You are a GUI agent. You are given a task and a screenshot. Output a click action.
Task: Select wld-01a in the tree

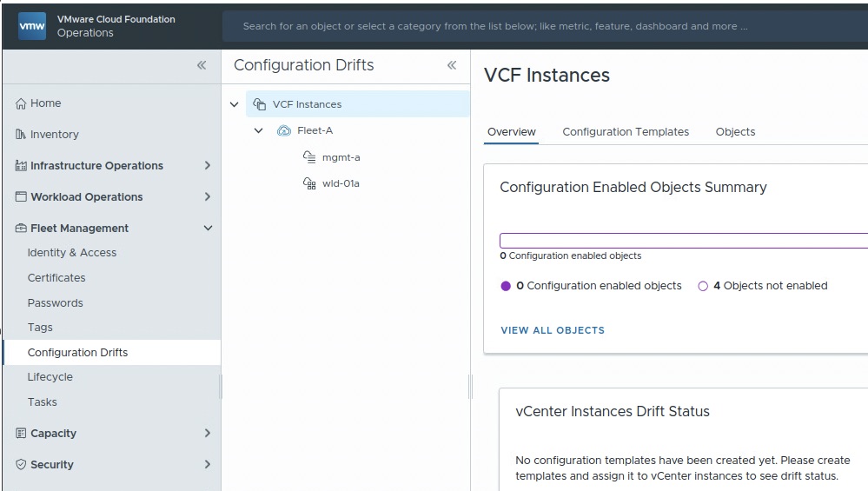pos(341,183)
